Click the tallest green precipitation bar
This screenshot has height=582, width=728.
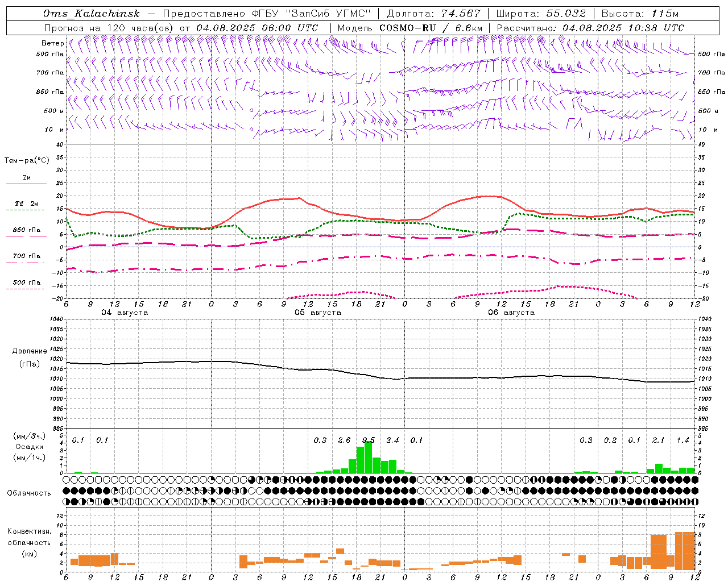pyautogui.click(x=368, y=457)
